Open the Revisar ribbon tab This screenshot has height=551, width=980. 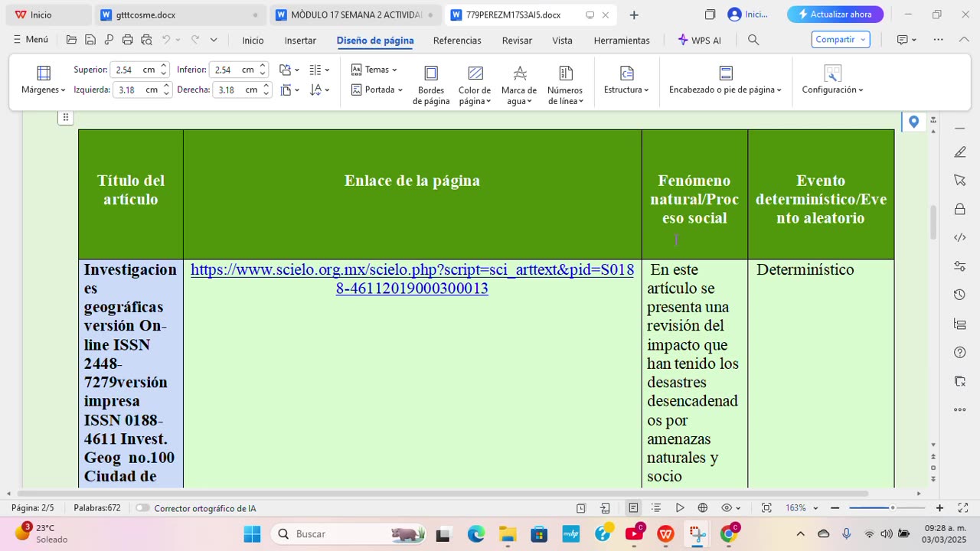(x=517, y=41)
